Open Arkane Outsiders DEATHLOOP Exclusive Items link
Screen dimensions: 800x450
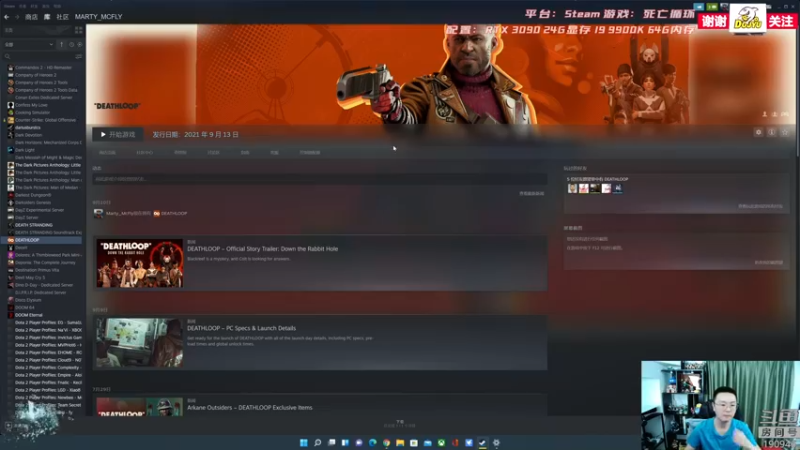(249, 408)
